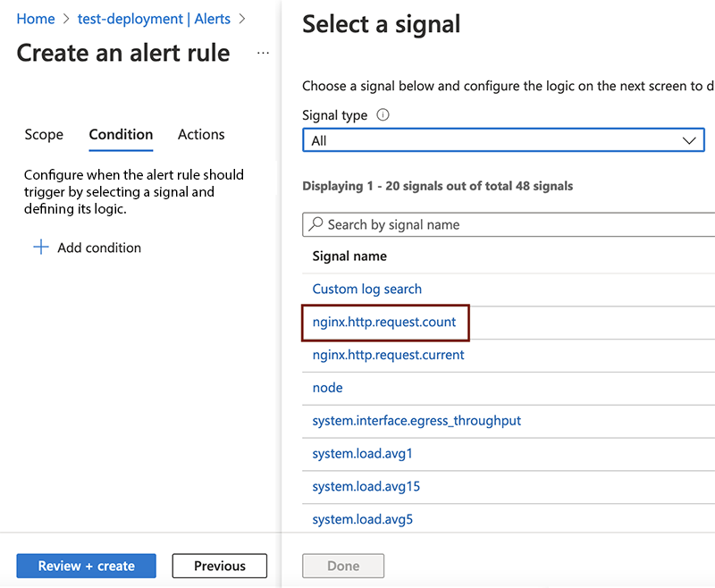Viewport: 715px width, 588px height.
Task: Click the Previous button
Action: (219, 566)
